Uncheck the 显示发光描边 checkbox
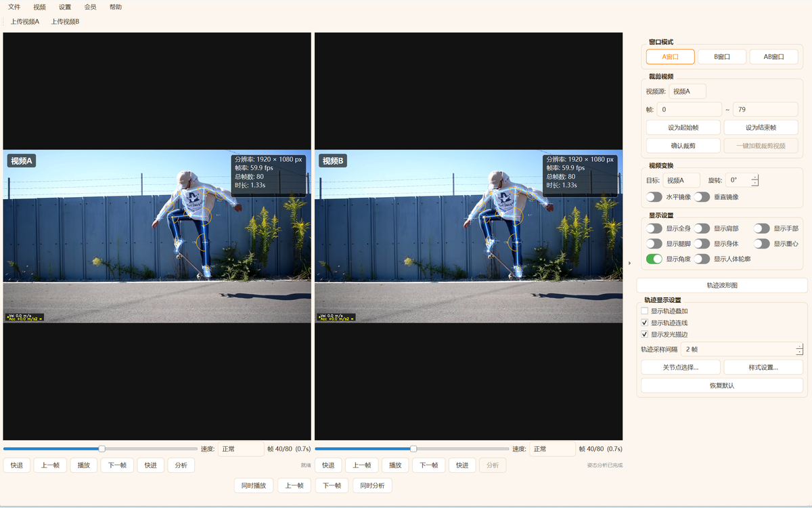Viewport: 812px width, 508px height. (x=644, y=335)
